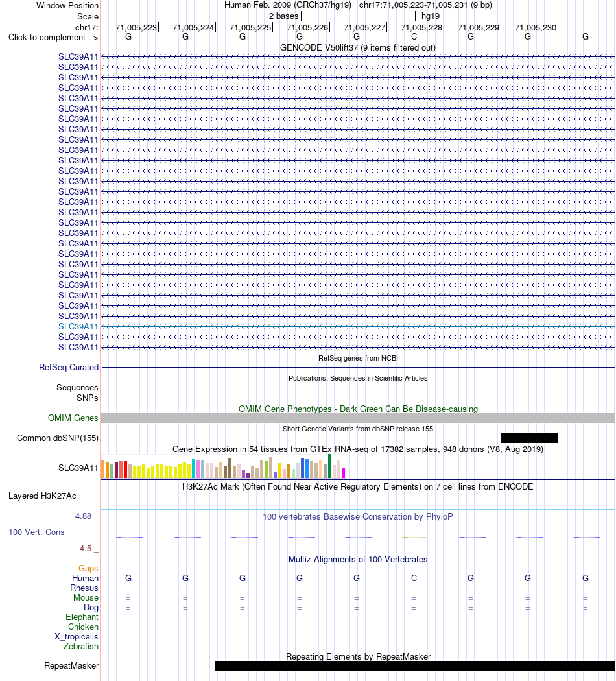Click the Layered H3K27Ac label

coord(42,496)
